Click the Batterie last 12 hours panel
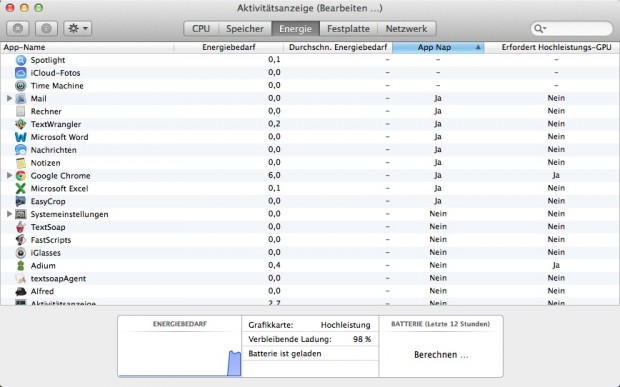 (x=441, y=346)
